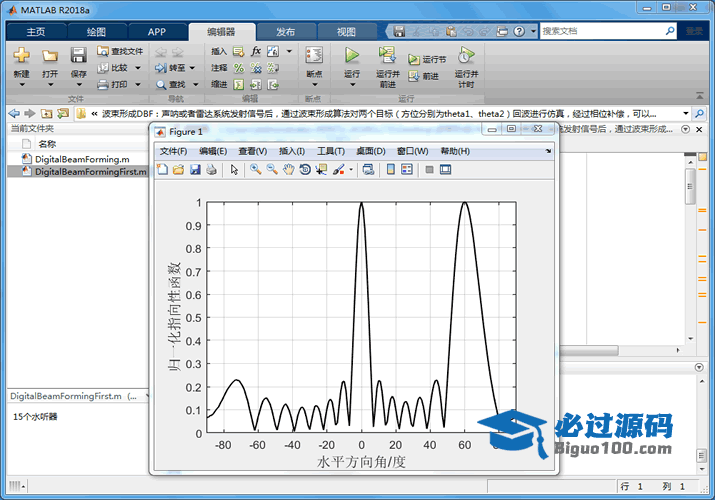Click the wrap comment icon
Image resolution: width=715 pixels, height=500 pixels.
point(273,68)
